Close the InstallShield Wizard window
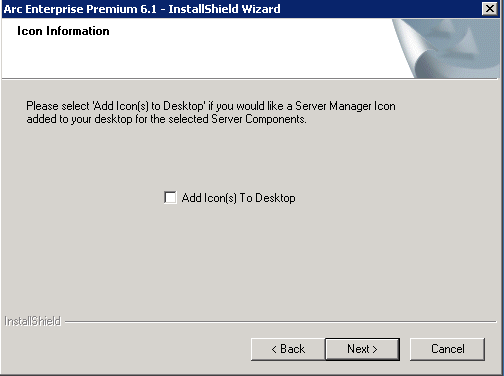The height and width of the screenshot is (376, 504). click(x=490, y=8)
